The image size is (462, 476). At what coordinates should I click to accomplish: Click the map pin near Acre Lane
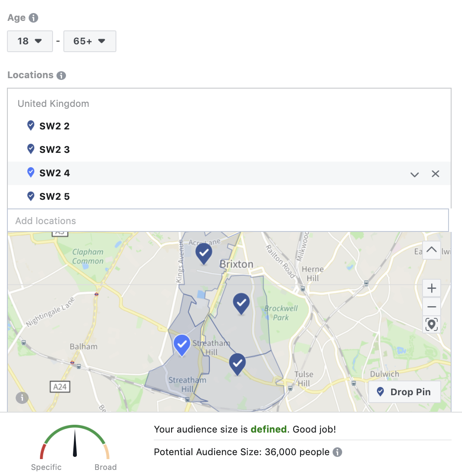pos(204,254)
